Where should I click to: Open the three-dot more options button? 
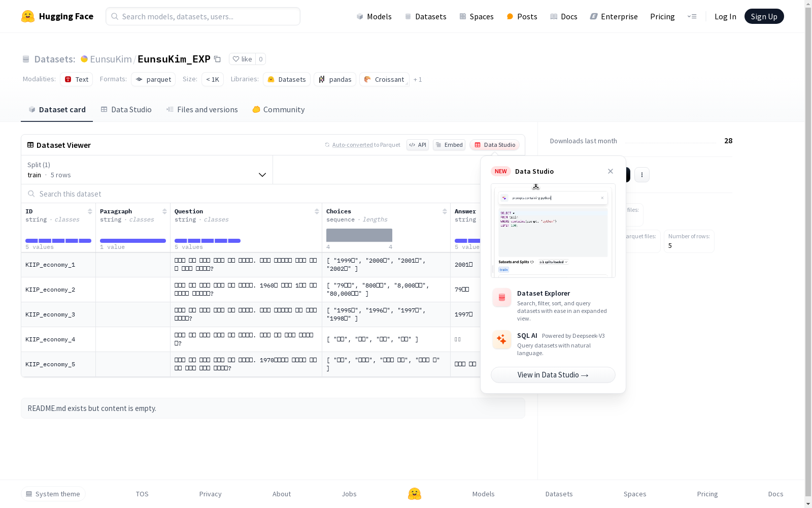(x=642, y=175)
